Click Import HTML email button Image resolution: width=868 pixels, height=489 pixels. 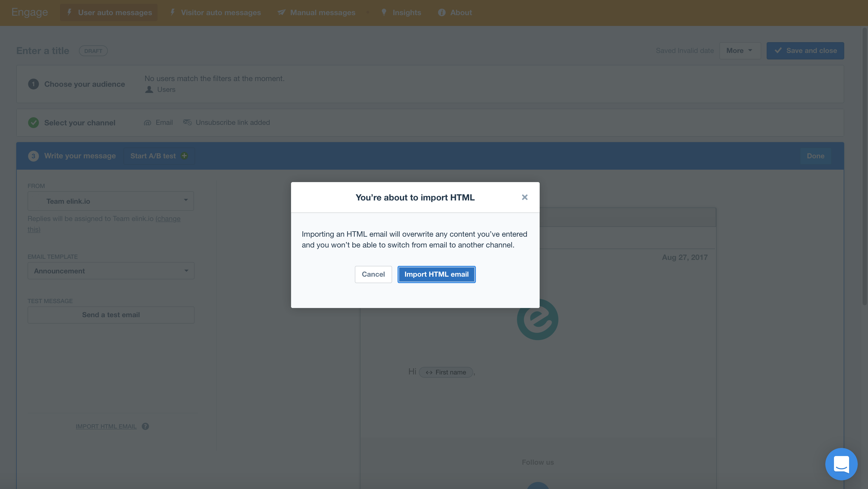[436, 274]
